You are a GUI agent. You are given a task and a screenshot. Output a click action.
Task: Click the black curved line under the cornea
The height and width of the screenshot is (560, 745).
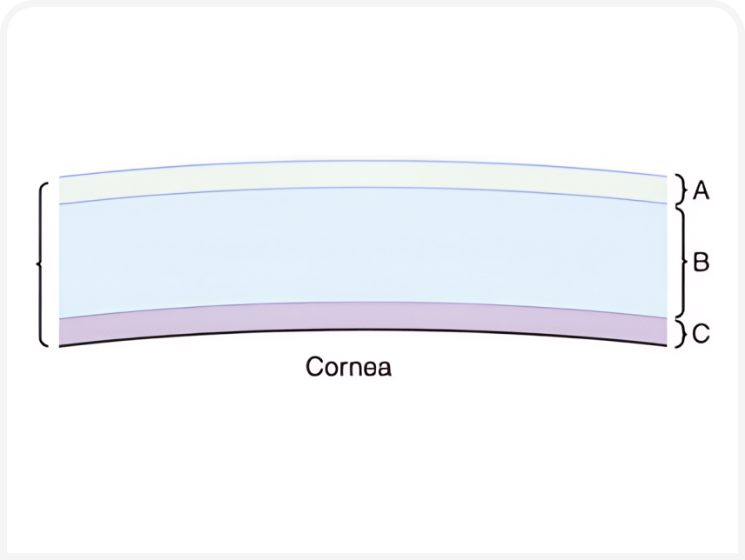click(x=363, y=330)
